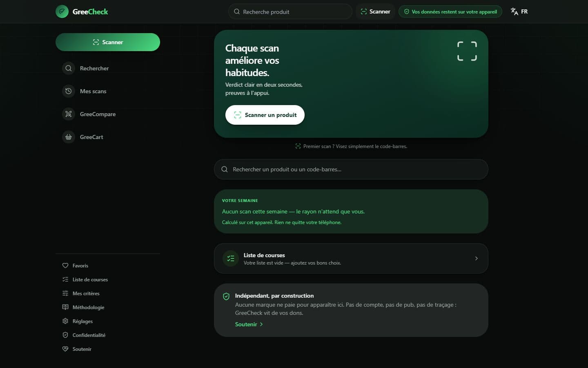Viewport: 588px width, 368px height.
Task: Click the Liste de courses sidebar icon
Action: [65, 279]
